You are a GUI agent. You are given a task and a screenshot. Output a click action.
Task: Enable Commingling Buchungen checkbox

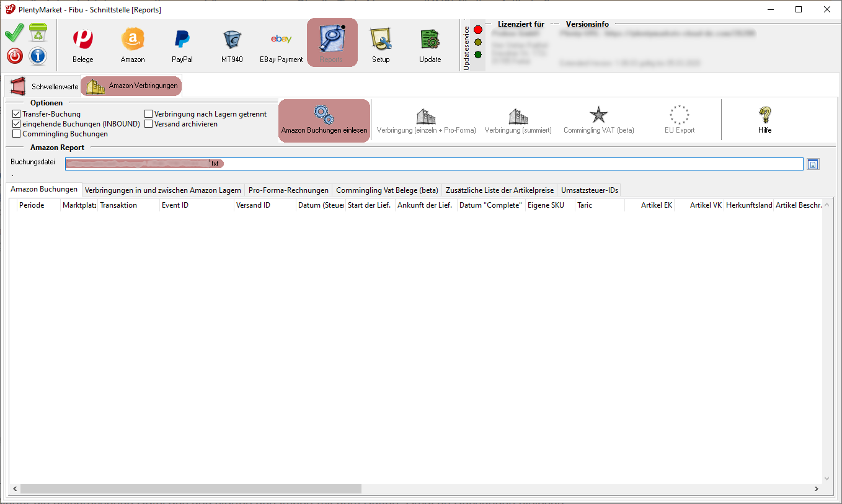[x=17, y=134]
